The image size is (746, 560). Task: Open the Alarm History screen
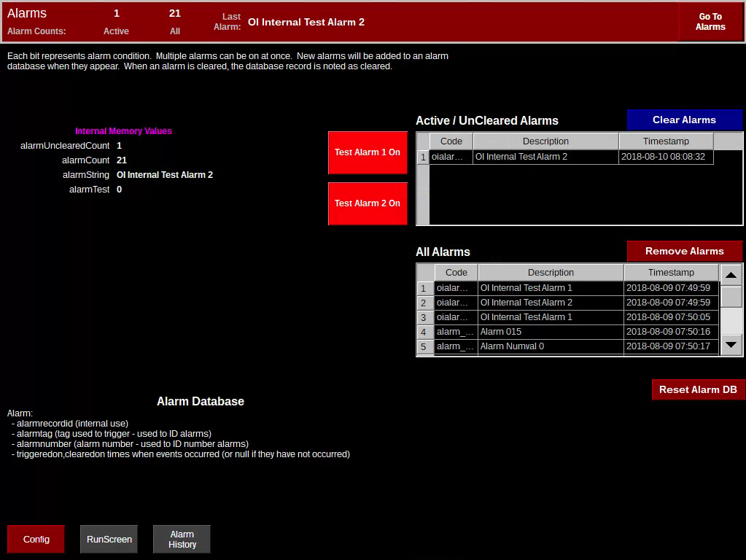click(x=182, y=540)
